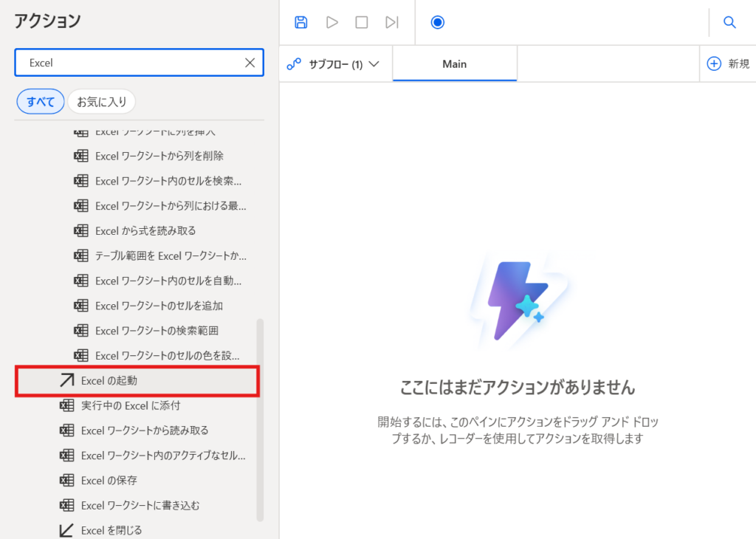Click Excel icon beside Excel から式を読み取る
This screenshot has width=756, height=539.
click(81, 230)
